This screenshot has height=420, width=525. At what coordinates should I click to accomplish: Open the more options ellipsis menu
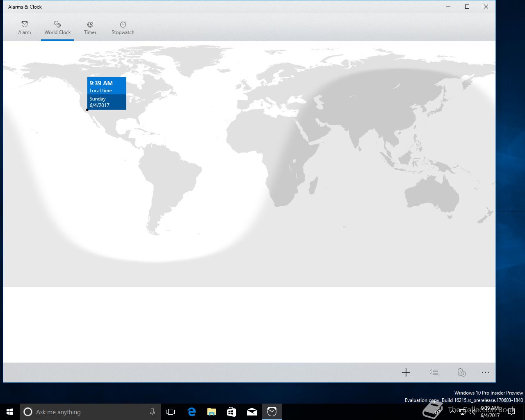tap(486, 372)
